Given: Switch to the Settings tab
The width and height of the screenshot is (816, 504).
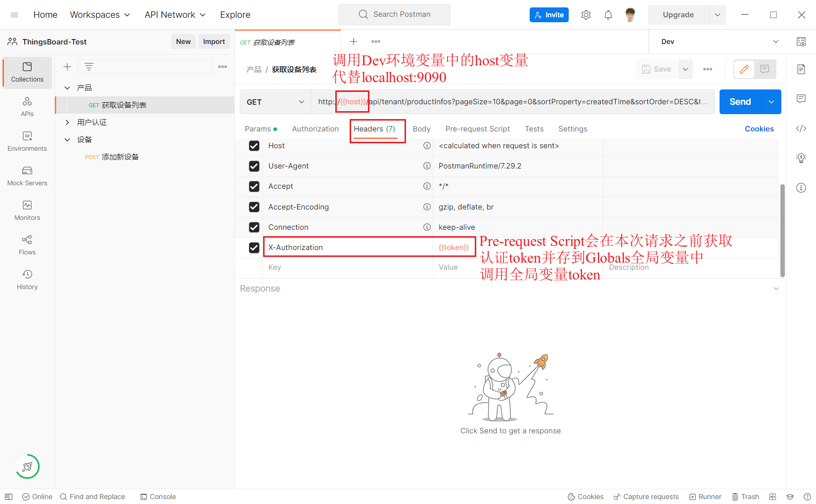Looking at the screenshot, I should [573, 129].
